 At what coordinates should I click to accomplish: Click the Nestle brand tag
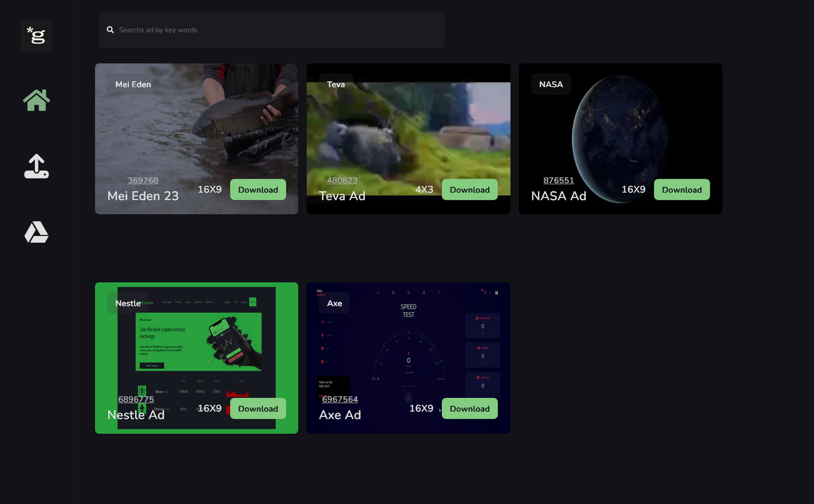(128, 303)
